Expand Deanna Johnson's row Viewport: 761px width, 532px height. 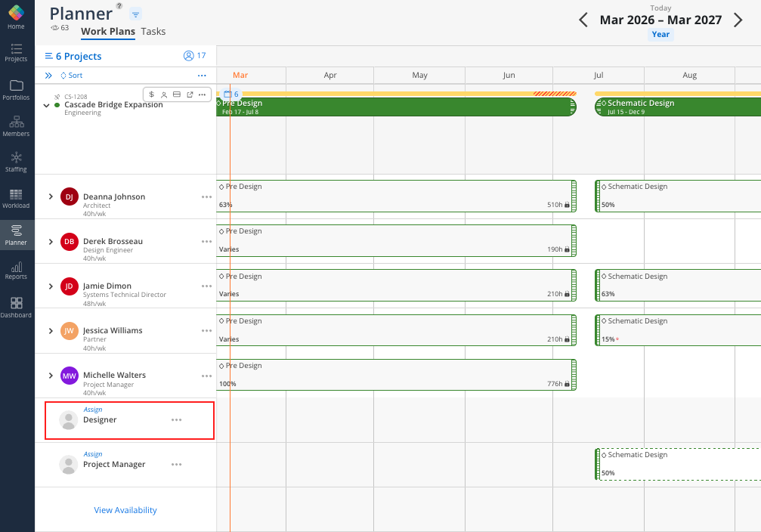51,196
